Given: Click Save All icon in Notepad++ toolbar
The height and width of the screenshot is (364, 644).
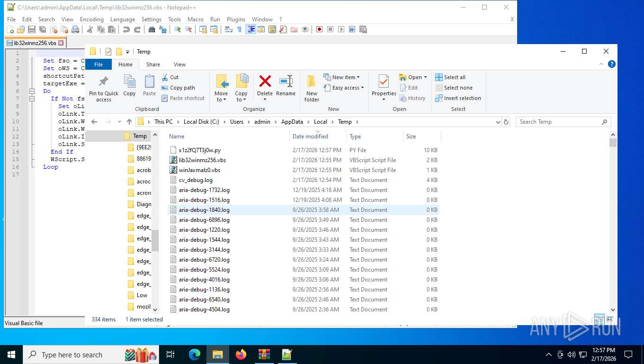Looking at the screenshot, I should pyautogui.click(x=43, y=29).
